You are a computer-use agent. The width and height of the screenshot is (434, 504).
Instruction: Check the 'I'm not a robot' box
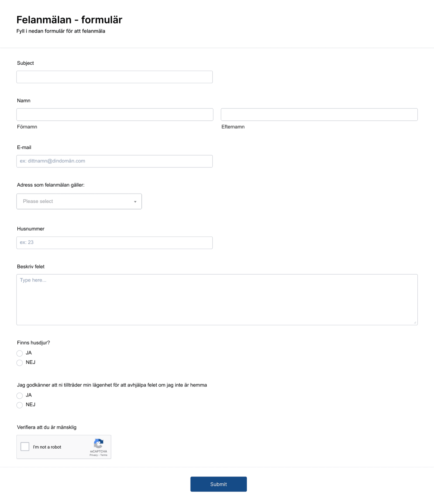pyautogui.click(x=25, y=446)
